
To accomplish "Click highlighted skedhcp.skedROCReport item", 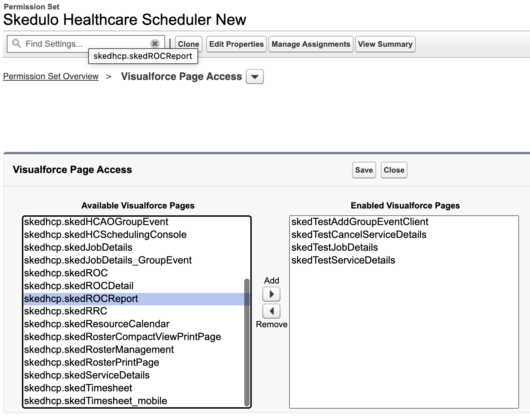I will coord(133,299).
